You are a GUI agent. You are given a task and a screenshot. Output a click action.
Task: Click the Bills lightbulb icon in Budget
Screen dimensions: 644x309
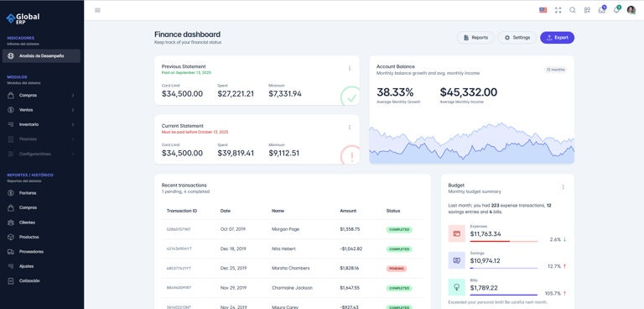[456, 287]
